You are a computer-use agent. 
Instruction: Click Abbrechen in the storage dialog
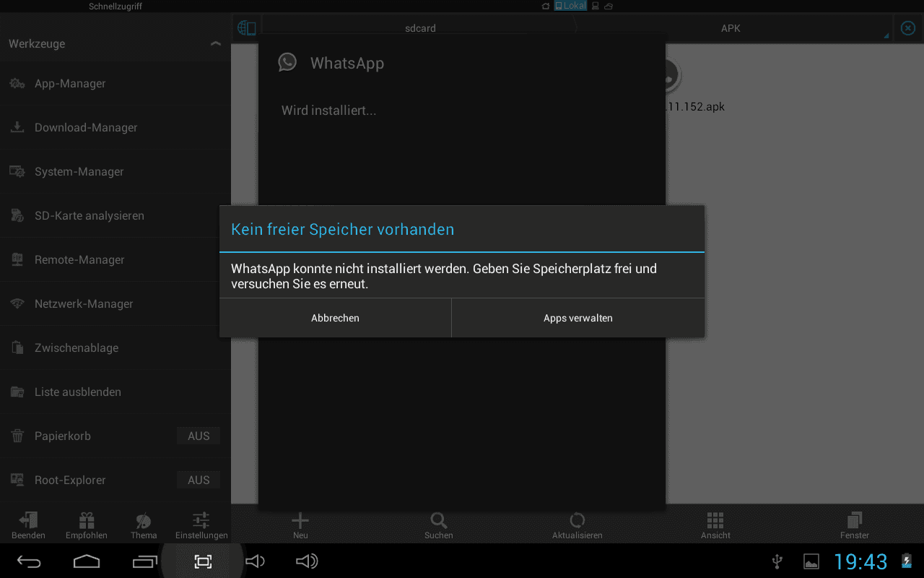[x=335, y=318]
